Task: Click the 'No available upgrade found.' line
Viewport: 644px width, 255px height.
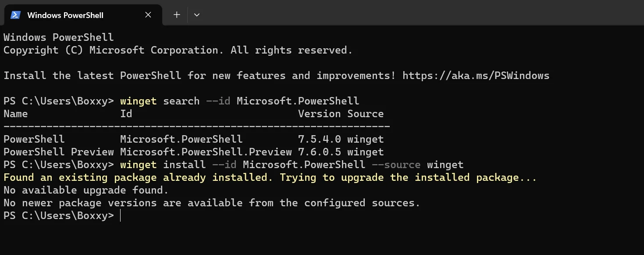Action: 86,190
